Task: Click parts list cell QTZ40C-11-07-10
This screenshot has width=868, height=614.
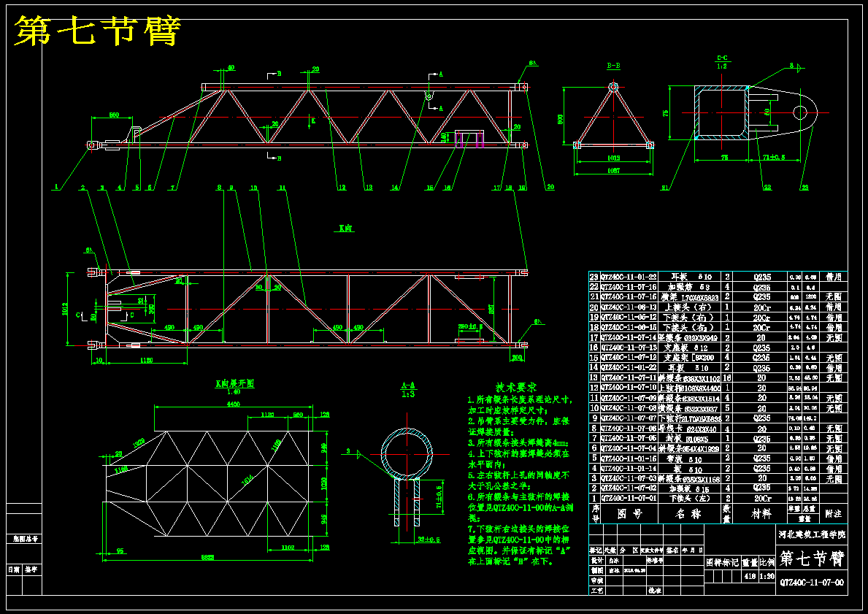Action: (x=629, y=388)
